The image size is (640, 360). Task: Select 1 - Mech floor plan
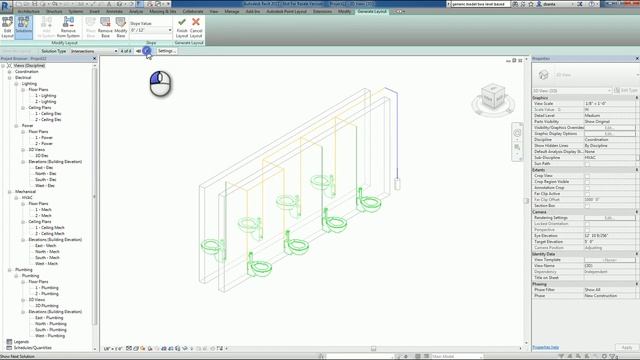pyautogui.click(x=43, y=209)
